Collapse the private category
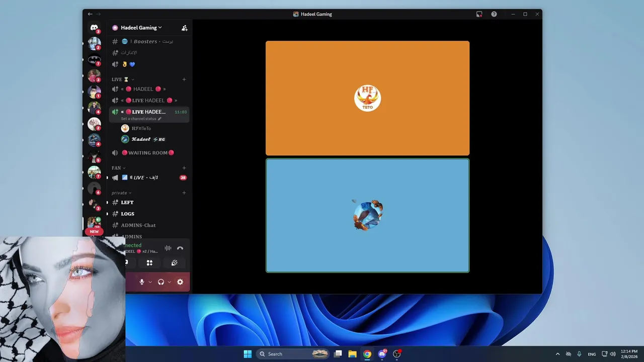This screenshot has height=362, width=644. [121, 193]
